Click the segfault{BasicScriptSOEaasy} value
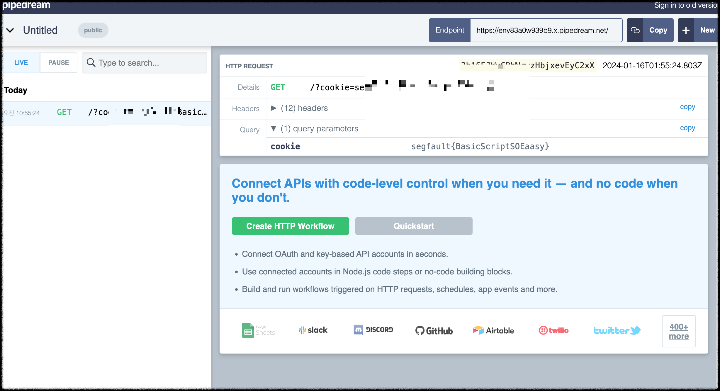The height and width of the screenshot is (391, 720). (x=480, y=146)
